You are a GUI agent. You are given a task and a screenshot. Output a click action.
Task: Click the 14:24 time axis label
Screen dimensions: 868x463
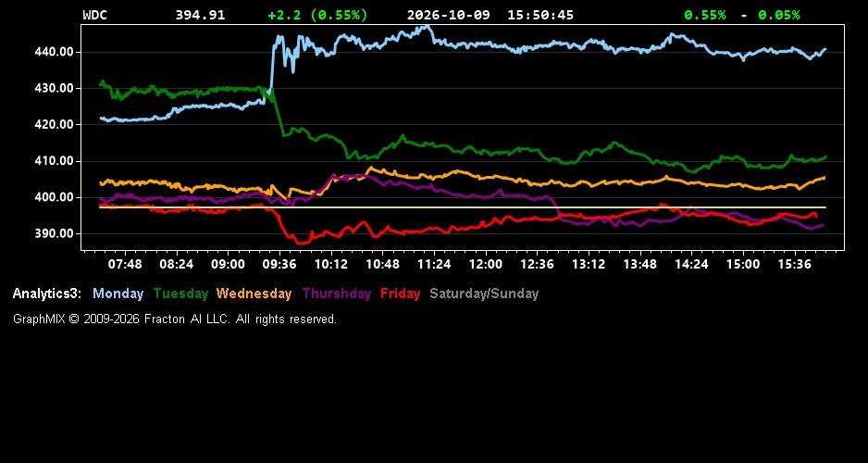tap(691, 264)
